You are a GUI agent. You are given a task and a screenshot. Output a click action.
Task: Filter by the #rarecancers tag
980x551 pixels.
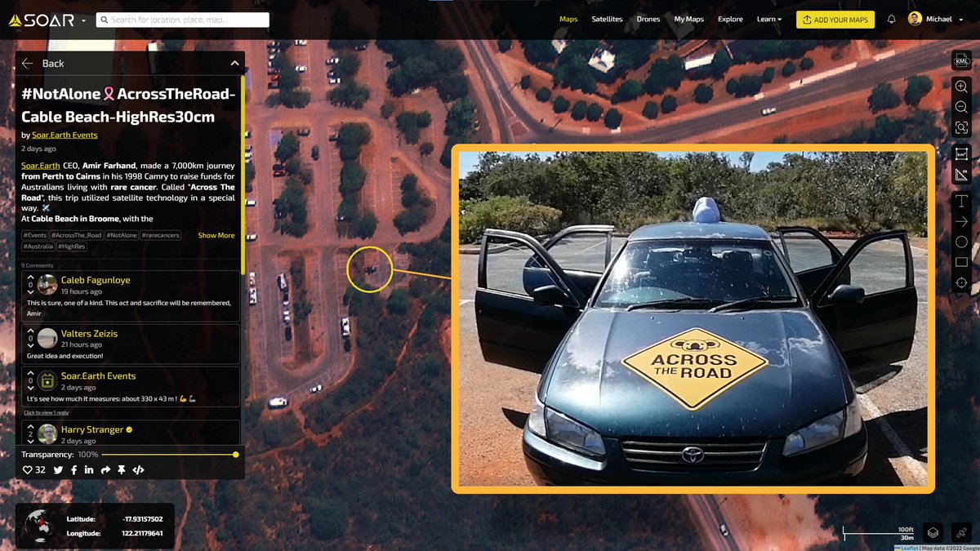coord(160,235)
